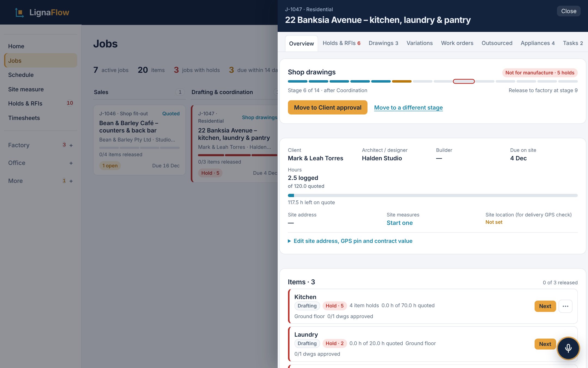Open the Kitchen item more options menu

coord(565,306)
